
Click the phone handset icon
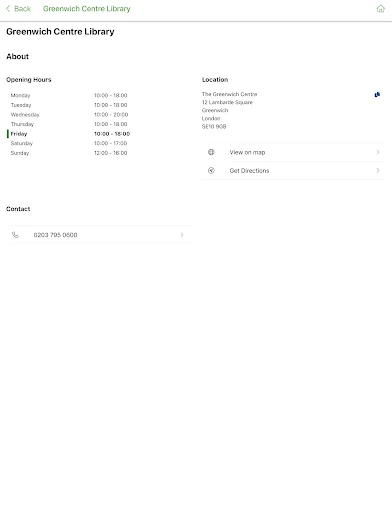point(15,235)
